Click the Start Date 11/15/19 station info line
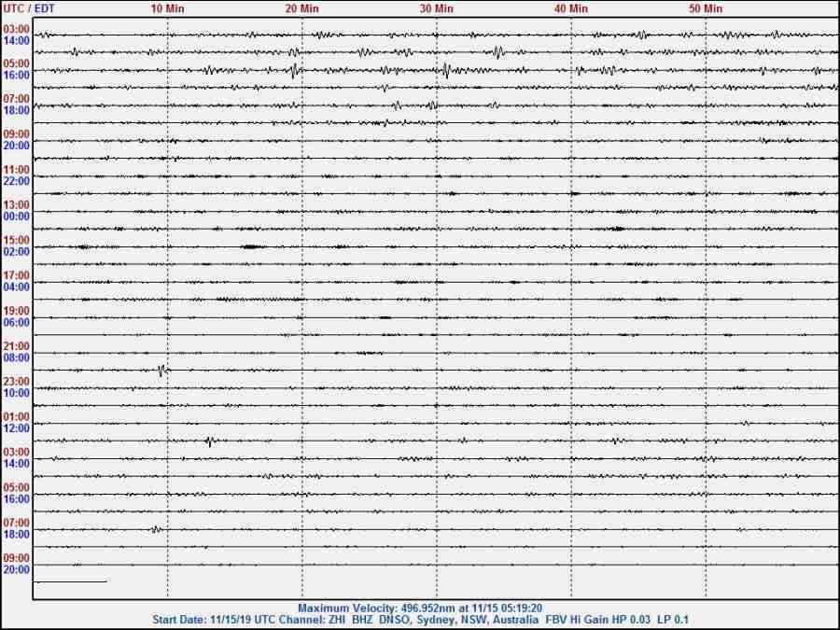This screenshot has width=840, height=630. 420,621
